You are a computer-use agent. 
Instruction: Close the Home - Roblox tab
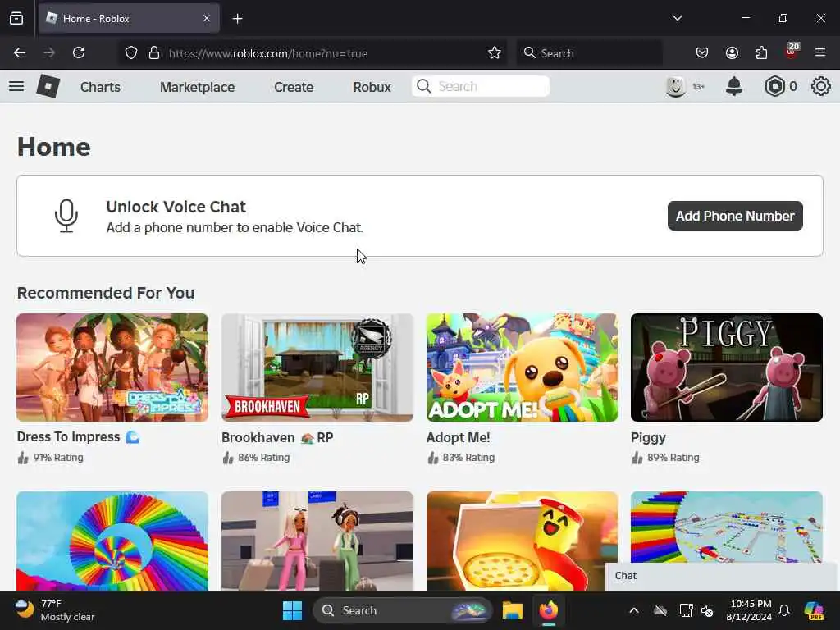click(x=207, y=18)
